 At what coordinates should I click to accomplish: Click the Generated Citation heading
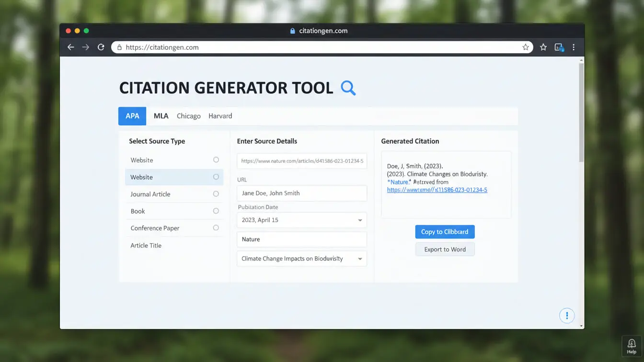(x=410, y=141)
